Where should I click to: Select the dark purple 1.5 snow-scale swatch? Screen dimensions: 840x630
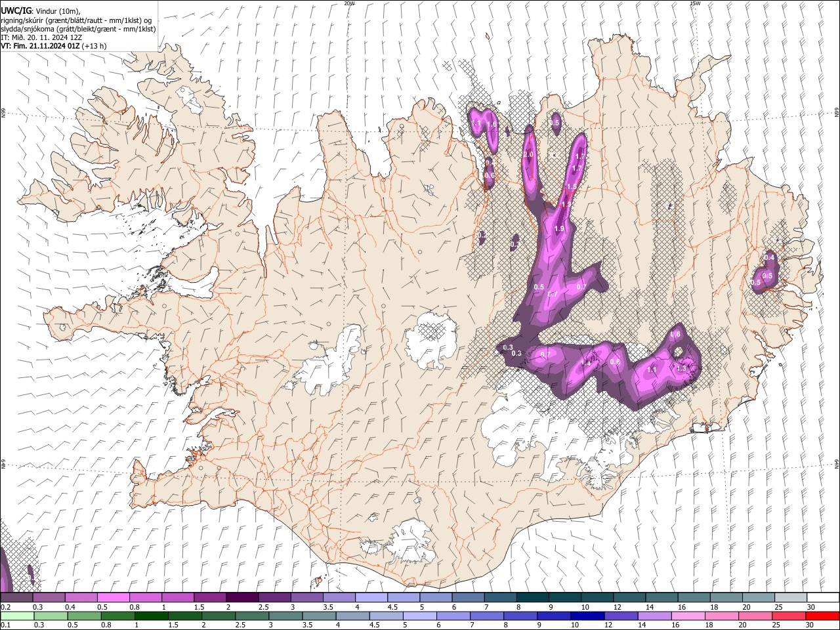pos(210,597)
